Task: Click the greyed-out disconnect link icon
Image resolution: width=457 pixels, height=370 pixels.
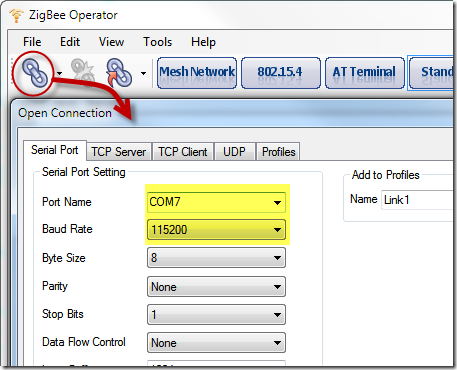Action: point(83,72)
